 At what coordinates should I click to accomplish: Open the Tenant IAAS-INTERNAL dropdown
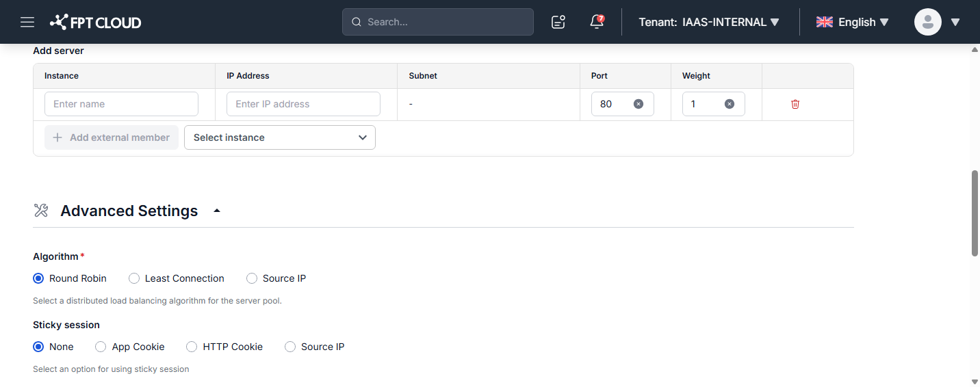tap(709, 22)
